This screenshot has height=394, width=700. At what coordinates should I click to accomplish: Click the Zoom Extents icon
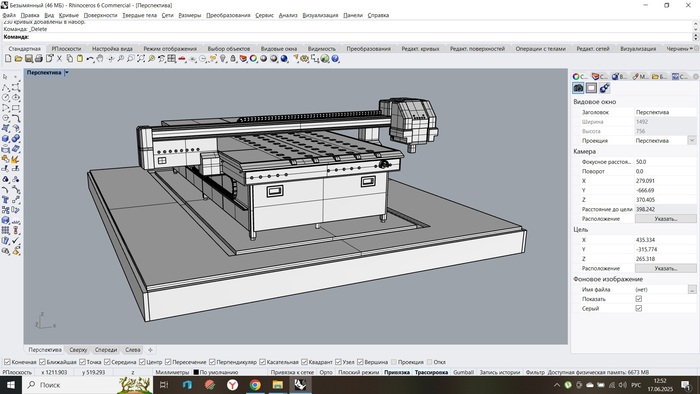141,58
